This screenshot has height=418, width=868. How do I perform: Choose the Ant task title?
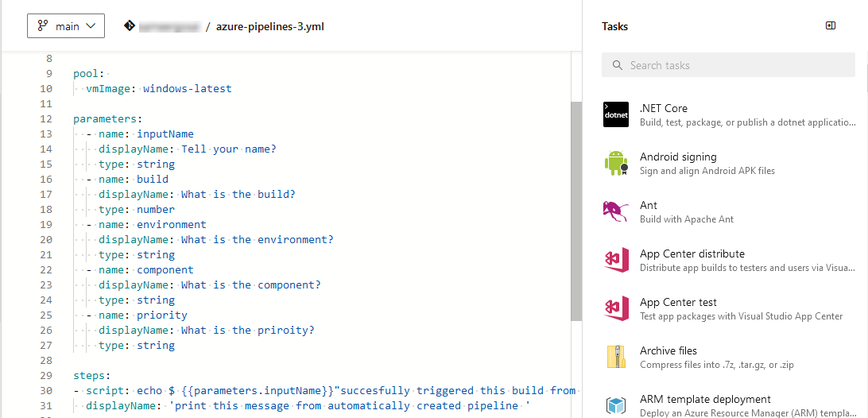pyautogui.click(x=649, y=205)
